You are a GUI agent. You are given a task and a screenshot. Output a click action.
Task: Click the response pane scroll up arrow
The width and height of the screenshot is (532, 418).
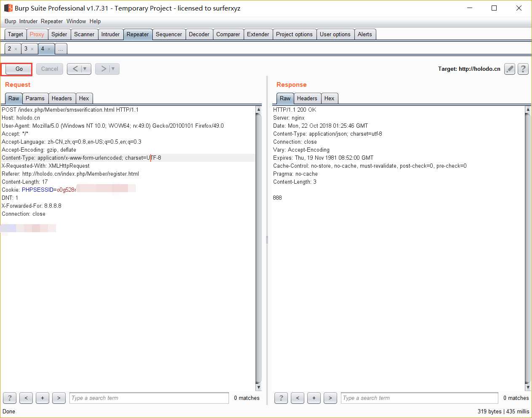point(528,110)
